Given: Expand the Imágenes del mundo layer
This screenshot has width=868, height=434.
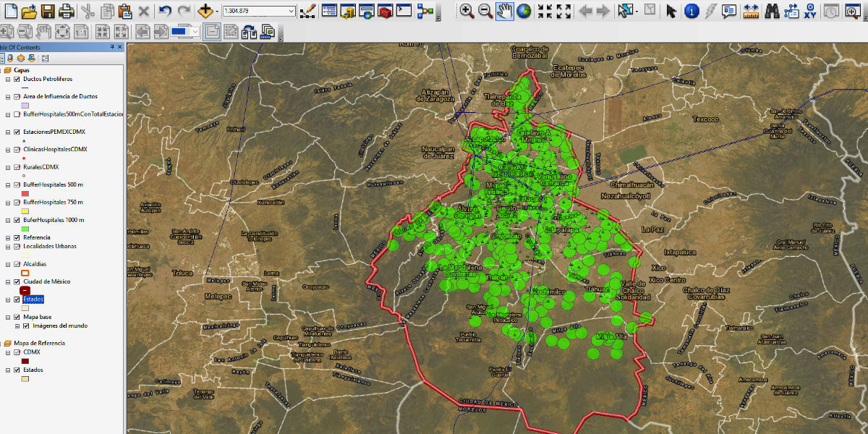Looking at the screenshot, I should point(17,325).
